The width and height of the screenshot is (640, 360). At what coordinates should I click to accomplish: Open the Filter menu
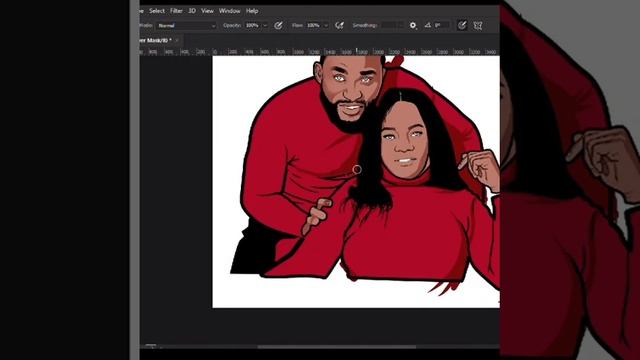176,11
